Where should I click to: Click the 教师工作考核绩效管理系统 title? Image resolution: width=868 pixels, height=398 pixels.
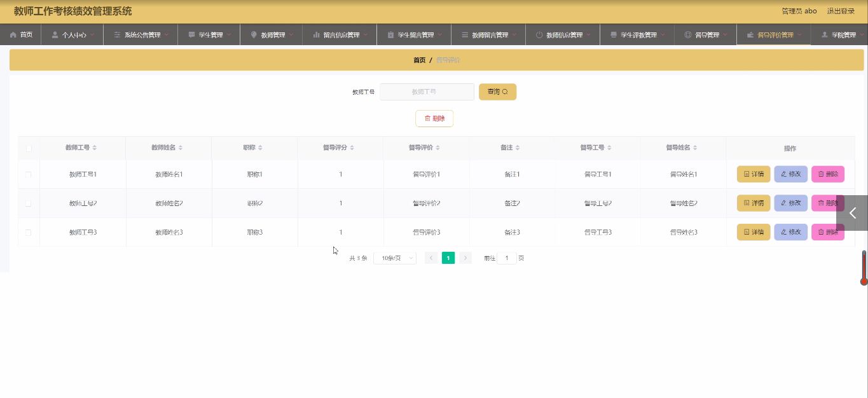[x=73, y=11]
